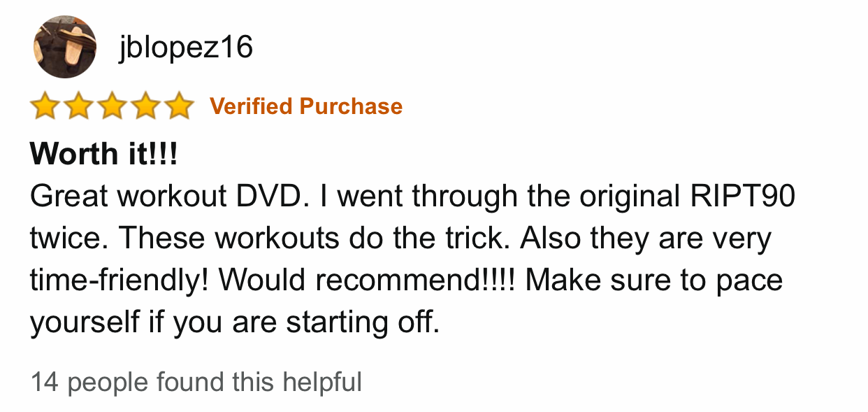
Task: Click the jblopez16 profile avatar
Action: point(64,47)
